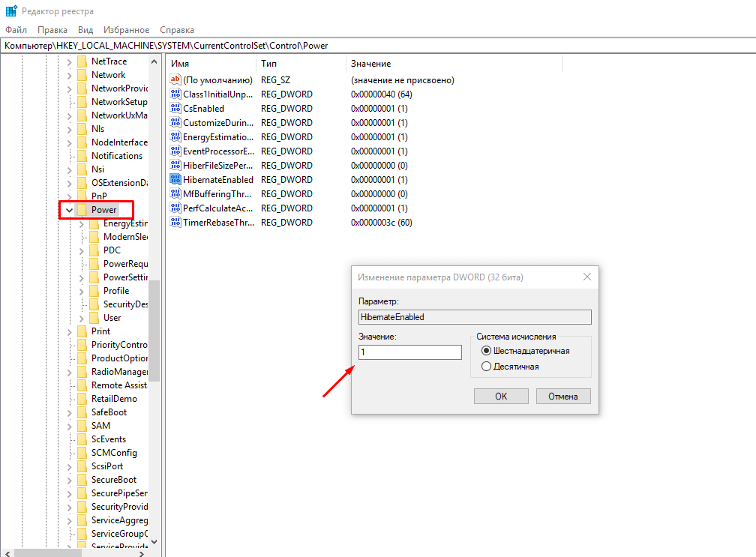Expand the PDC subkey node
The image size is (756, 557).
click(x=82, y=250)
